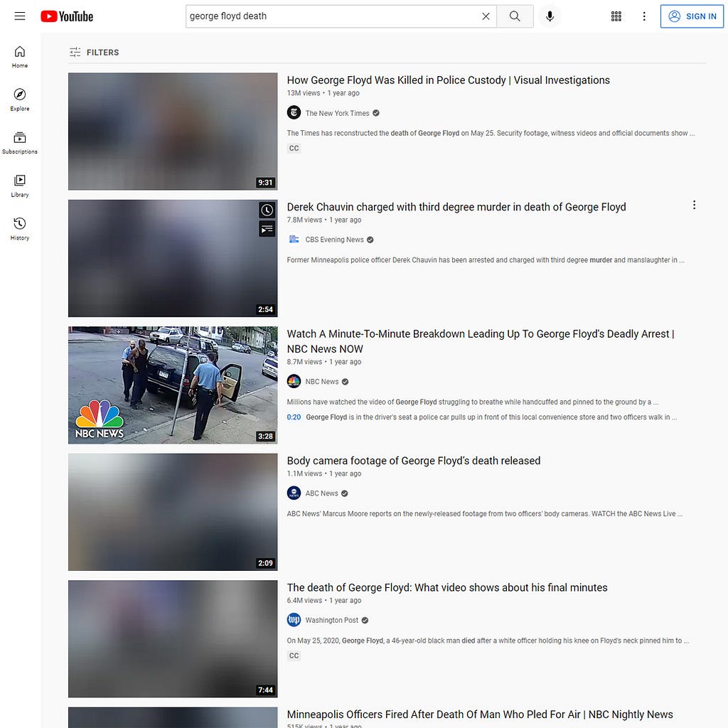Visit the ABC News channel name
This screenshot has width=728, height=728.
pos(321,493)
